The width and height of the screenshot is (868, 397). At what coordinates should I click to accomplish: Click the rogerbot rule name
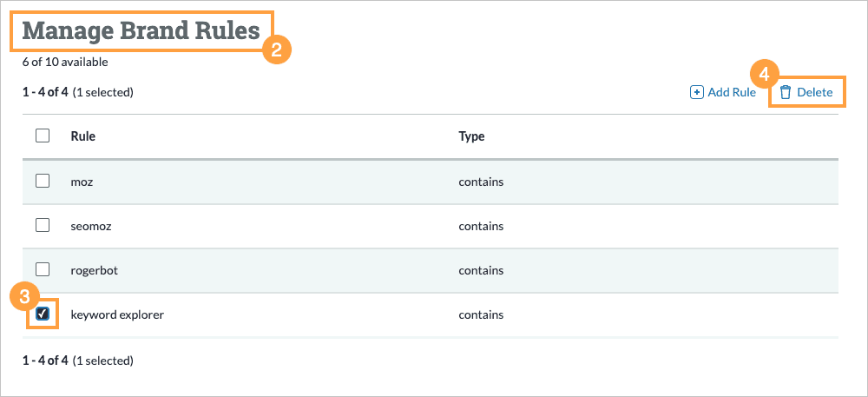93,270
